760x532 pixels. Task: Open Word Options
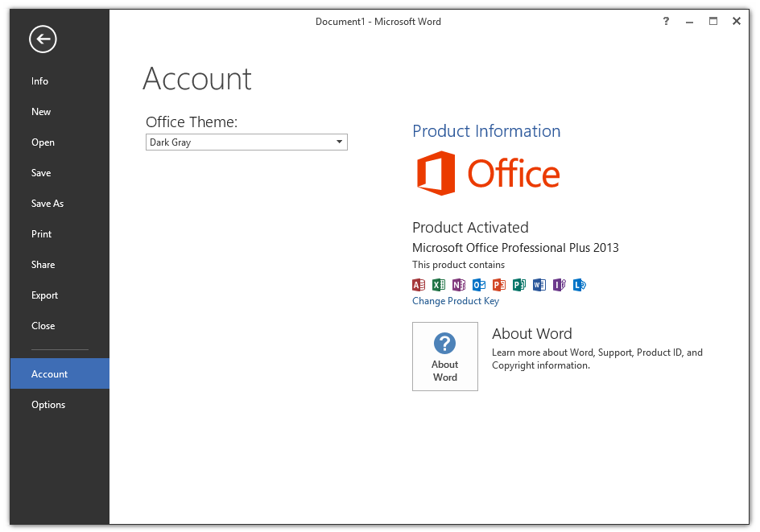click(x=48, y=405)
